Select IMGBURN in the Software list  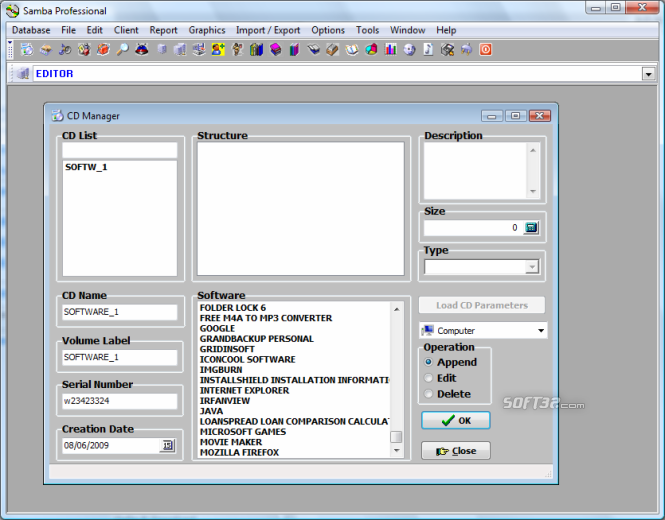point(221,369)
